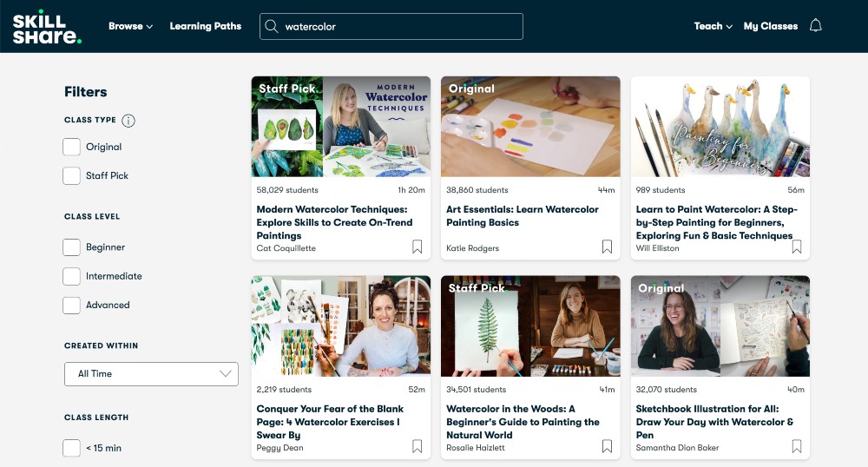
Task: Bookmark Modern Watercolor Techniques class
Action: click(418, 247)
